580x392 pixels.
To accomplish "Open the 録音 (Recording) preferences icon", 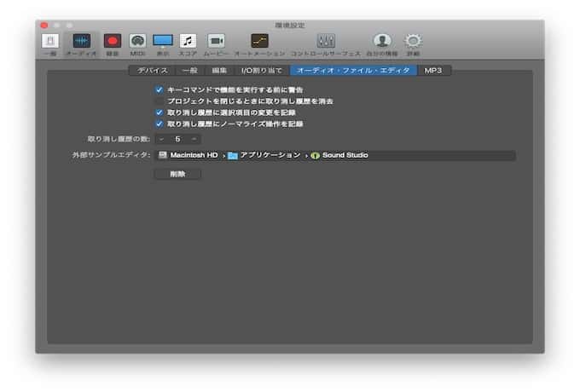I will click(113, 42).
